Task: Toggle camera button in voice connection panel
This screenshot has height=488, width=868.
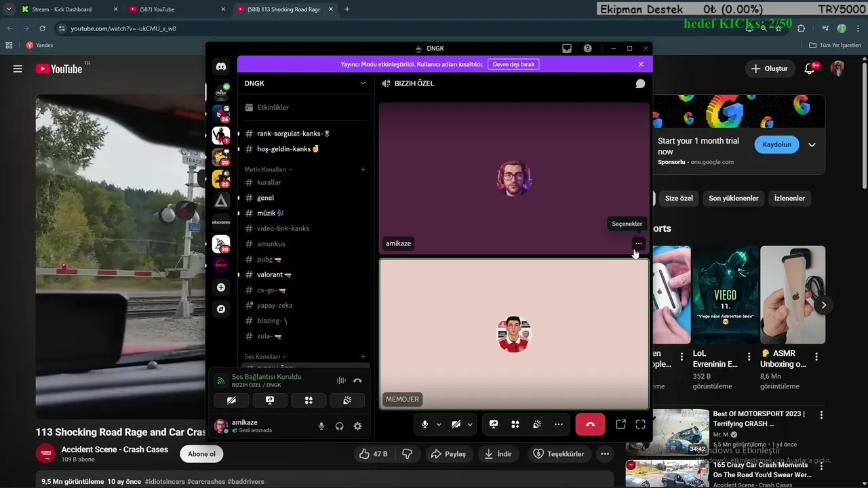Action: tap(231, 401)
